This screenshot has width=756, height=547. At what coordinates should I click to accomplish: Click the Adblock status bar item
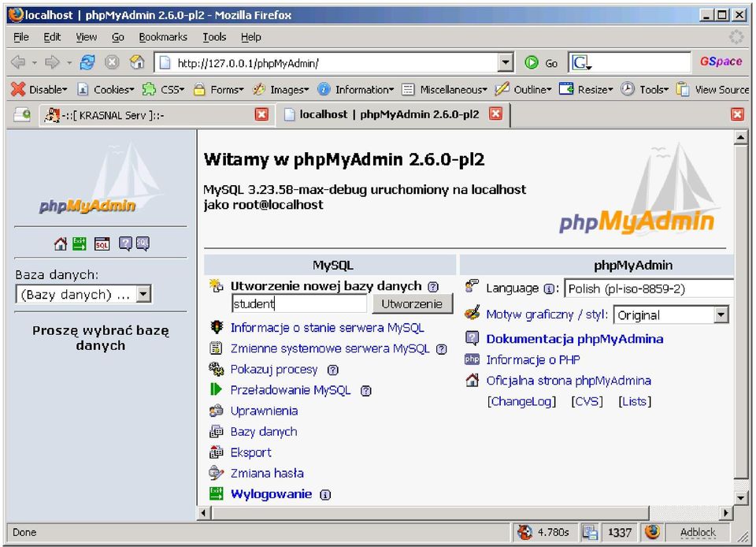[697, 532]
